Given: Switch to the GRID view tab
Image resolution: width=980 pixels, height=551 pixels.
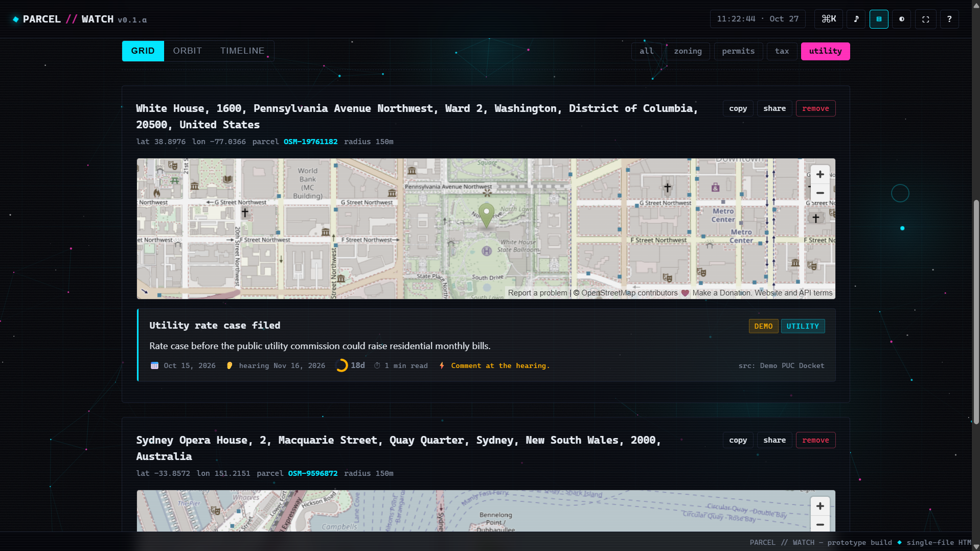Looking at the screenshot, I should [143, 51].
